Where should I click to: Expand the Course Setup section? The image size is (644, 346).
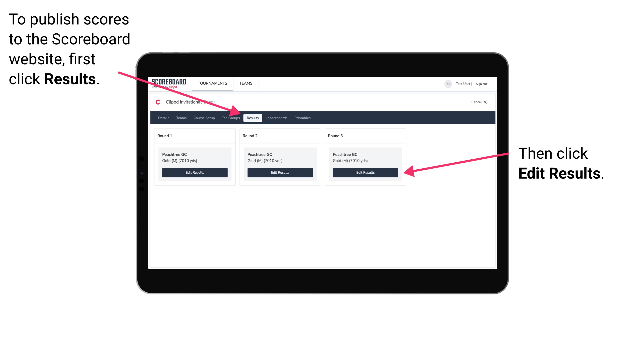[x=204, y=118]
